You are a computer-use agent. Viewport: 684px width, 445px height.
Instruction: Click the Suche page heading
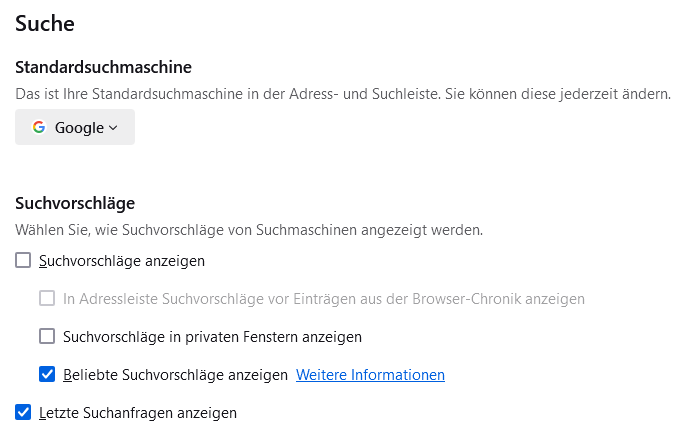pos(45,22)
